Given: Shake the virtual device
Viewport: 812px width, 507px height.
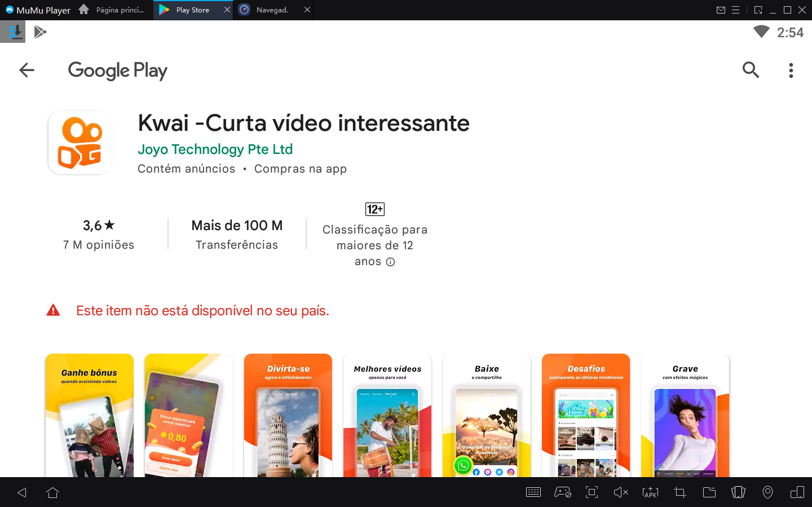Looking at the screenshot, I should 738,492.
